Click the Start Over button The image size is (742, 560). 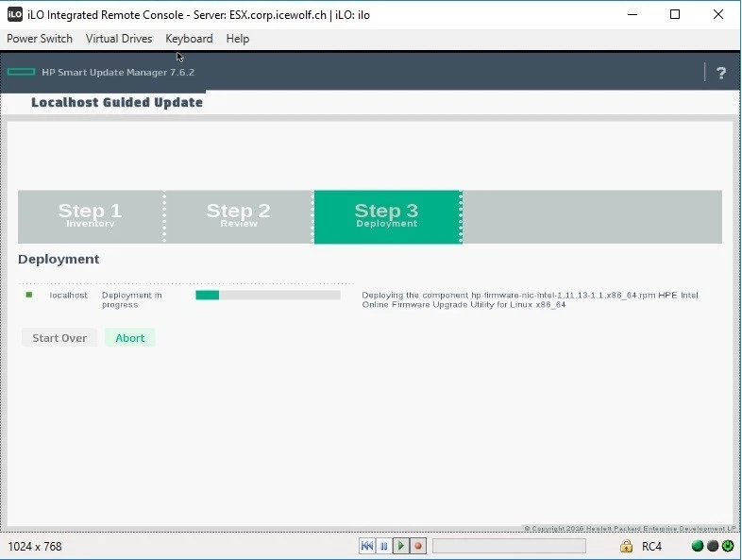(59, 338)
